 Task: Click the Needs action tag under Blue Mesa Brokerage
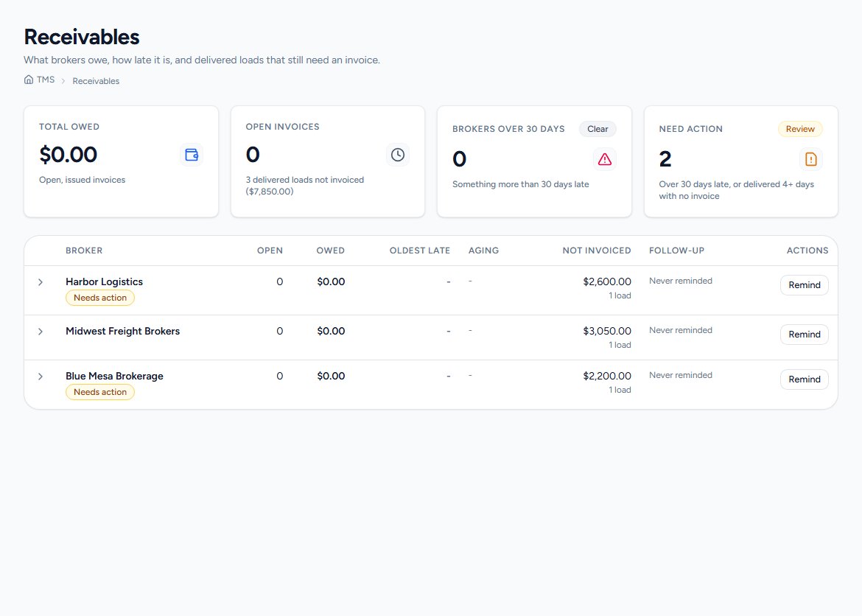pyautogui.click(x=100, y=392)
